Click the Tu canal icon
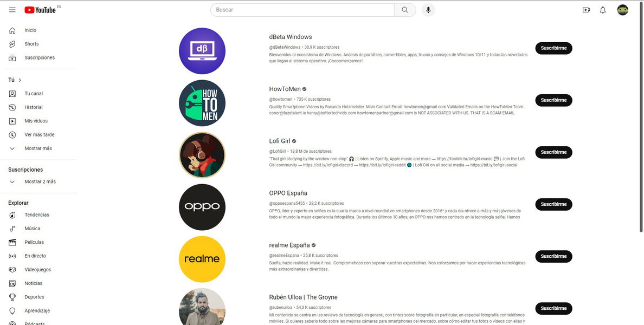 [x=12, y=94]
